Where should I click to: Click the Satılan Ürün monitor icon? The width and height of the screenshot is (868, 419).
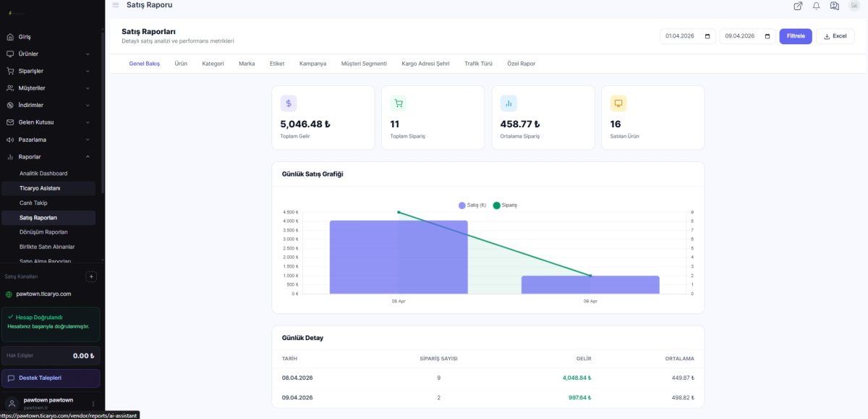618,103
